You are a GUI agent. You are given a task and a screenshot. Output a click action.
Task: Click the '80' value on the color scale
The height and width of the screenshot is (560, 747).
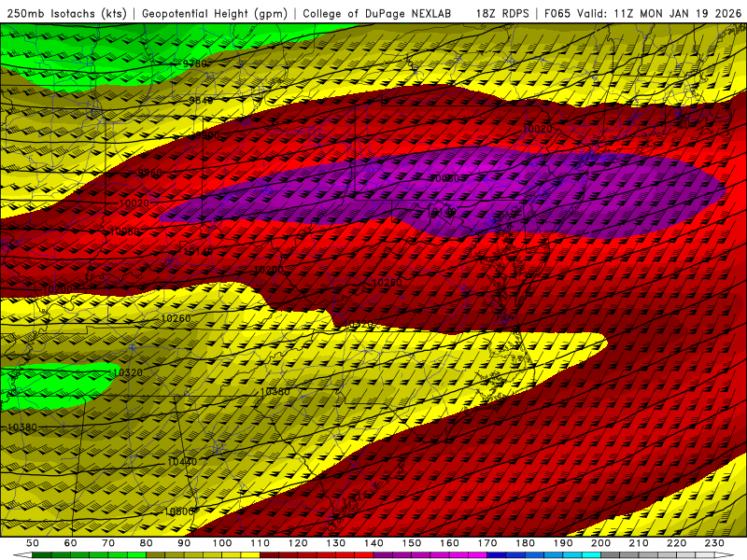coord(147,543)
